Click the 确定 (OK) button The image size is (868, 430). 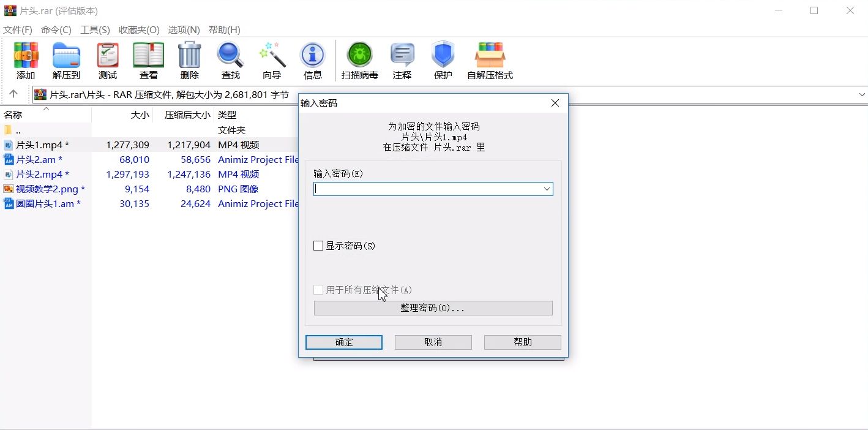point(343,342)
